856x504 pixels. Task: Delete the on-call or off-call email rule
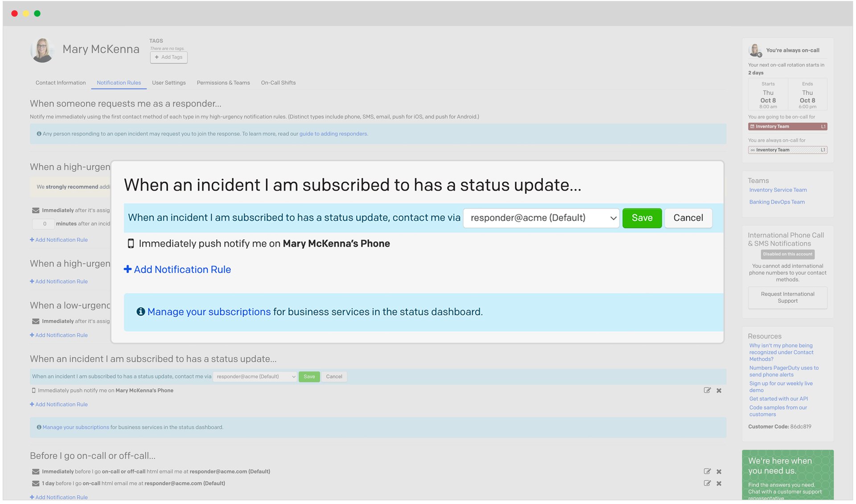coord(719,471)
